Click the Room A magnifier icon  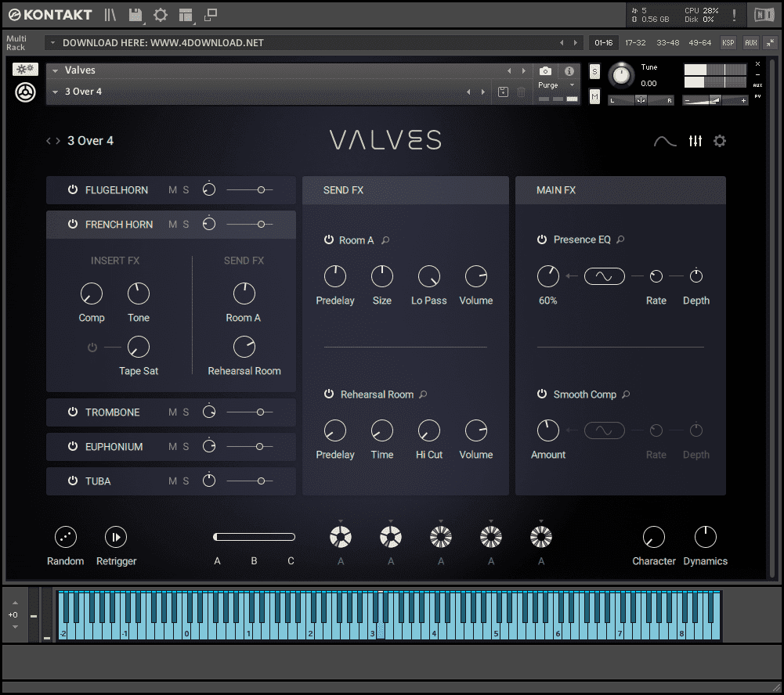(x=385, y=240)
